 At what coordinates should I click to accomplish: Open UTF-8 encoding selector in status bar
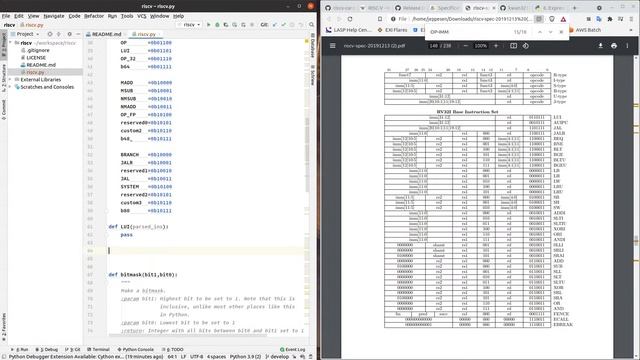click(x=196, y=357)
